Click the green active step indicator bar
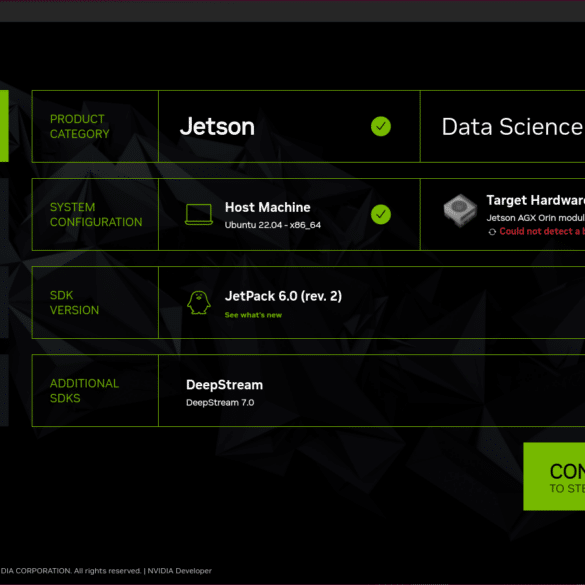Image resolution: width=585 pixels, height=585 pixels. point(4,126)
